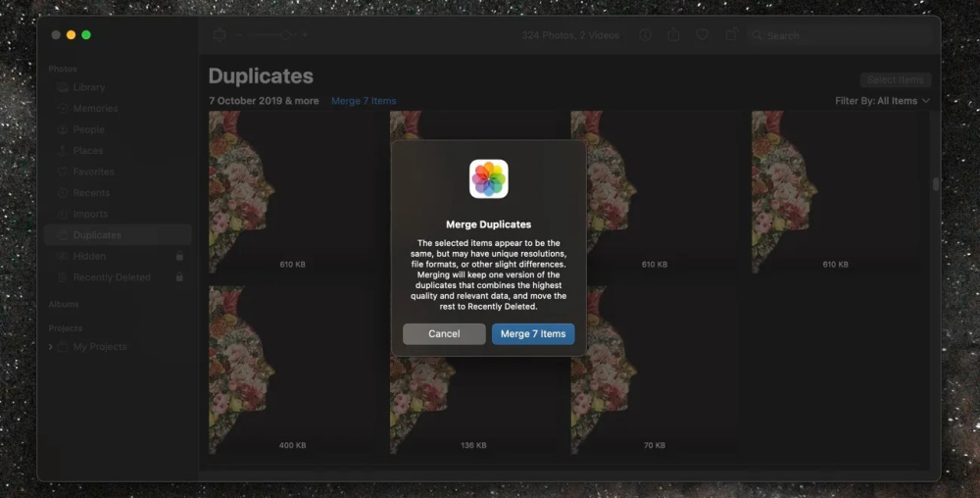
Task: Click the Info button in toolbar
Action: pyautogui.click(x=645, y=35)
